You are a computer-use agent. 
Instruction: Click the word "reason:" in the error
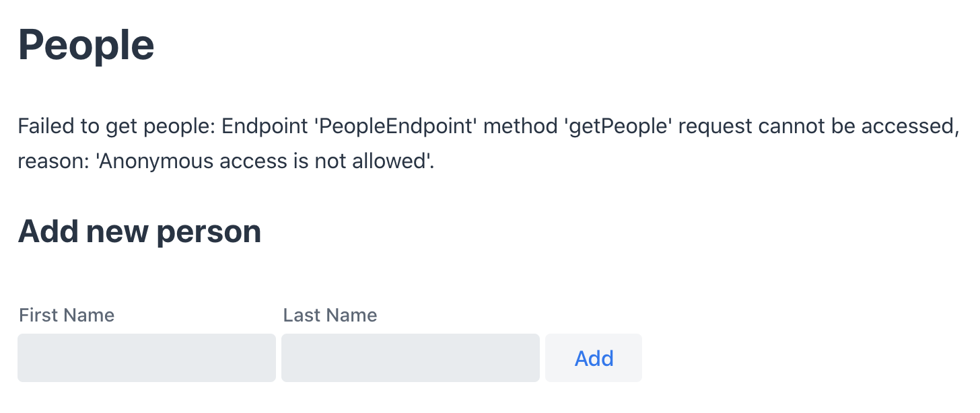click(55, 162)
